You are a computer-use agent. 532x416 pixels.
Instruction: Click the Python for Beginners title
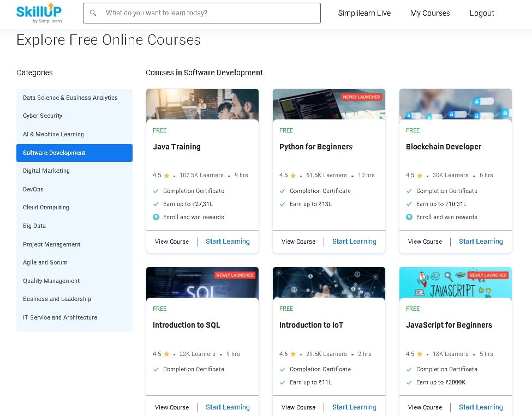[x=316, y=147]
